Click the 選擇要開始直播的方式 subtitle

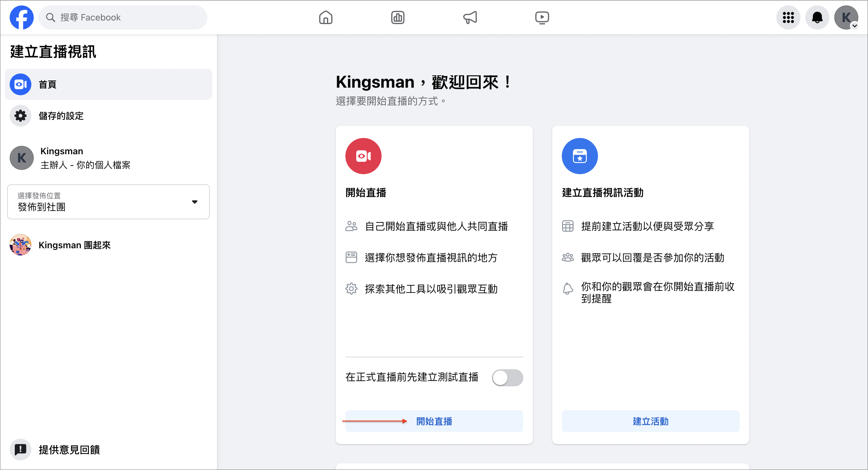[391, 101]
